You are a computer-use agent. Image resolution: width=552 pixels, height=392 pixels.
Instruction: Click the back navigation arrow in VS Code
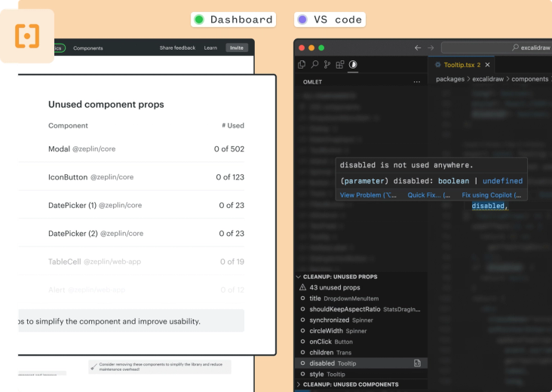418,47
